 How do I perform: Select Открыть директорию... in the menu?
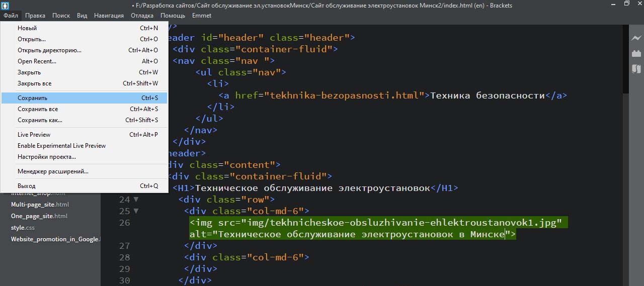[x=49, y=50]
